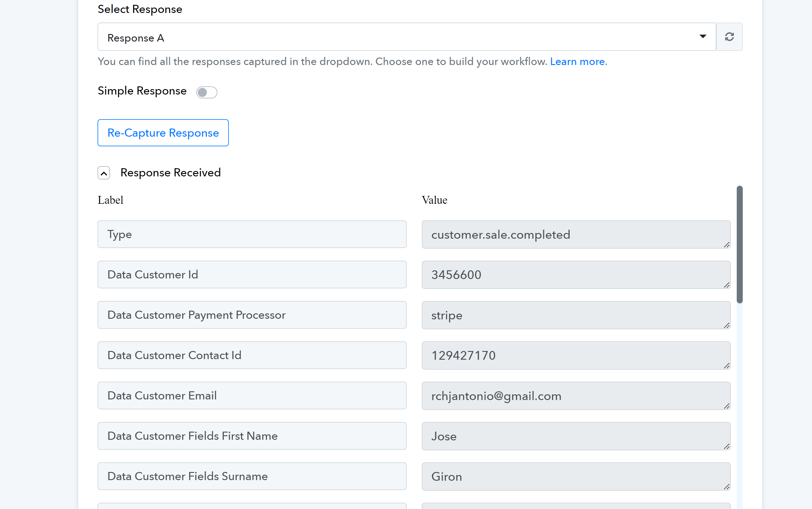
Task: Click resize handle of the stripe field
Action: [x=727, y=325]
